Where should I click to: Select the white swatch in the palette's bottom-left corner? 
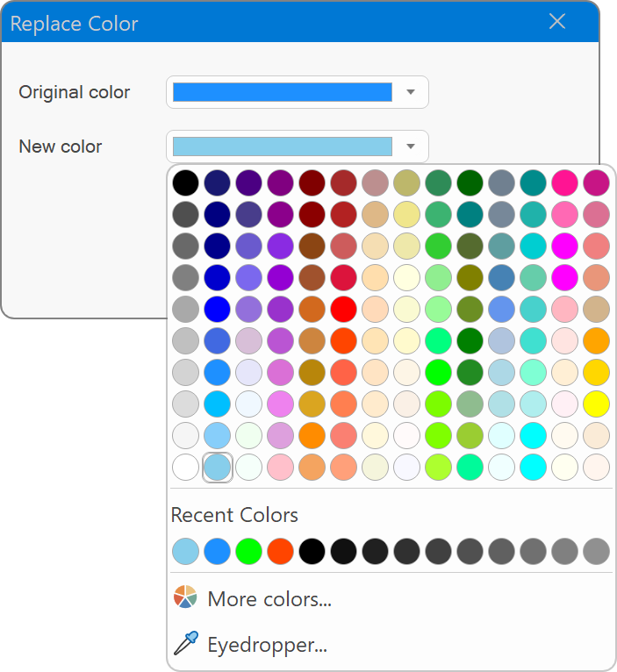tap(185, 467)
